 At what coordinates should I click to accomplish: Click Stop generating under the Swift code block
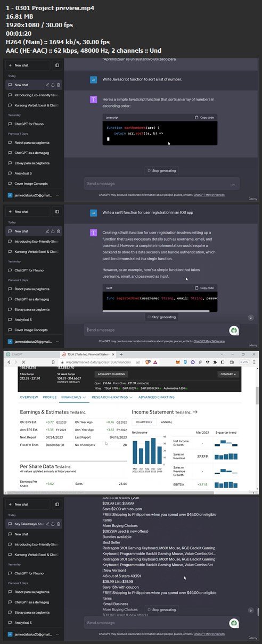point(161,317)
